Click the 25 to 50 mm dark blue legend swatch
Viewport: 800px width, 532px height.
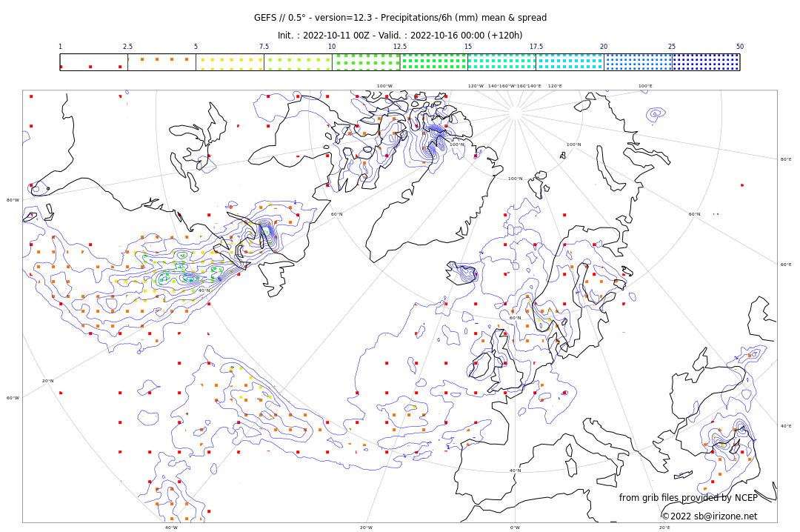[706, 62]
